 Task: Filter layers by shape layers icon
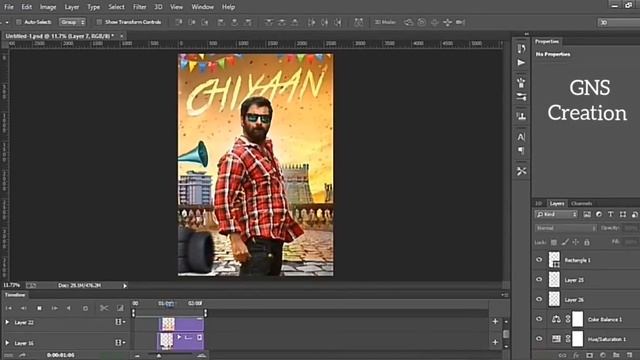623,214
